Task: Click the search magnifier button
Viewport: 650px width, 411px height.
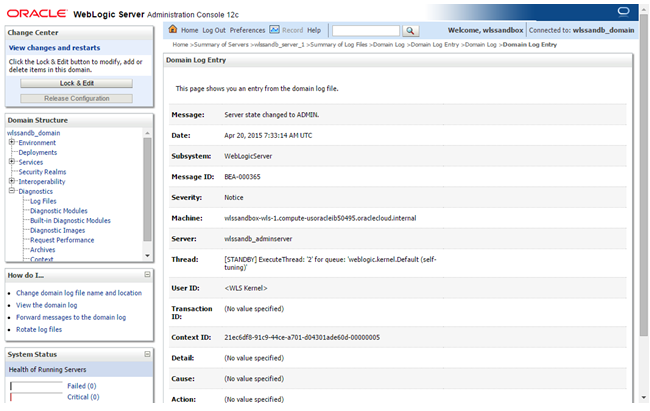Action: coord(410,31)
